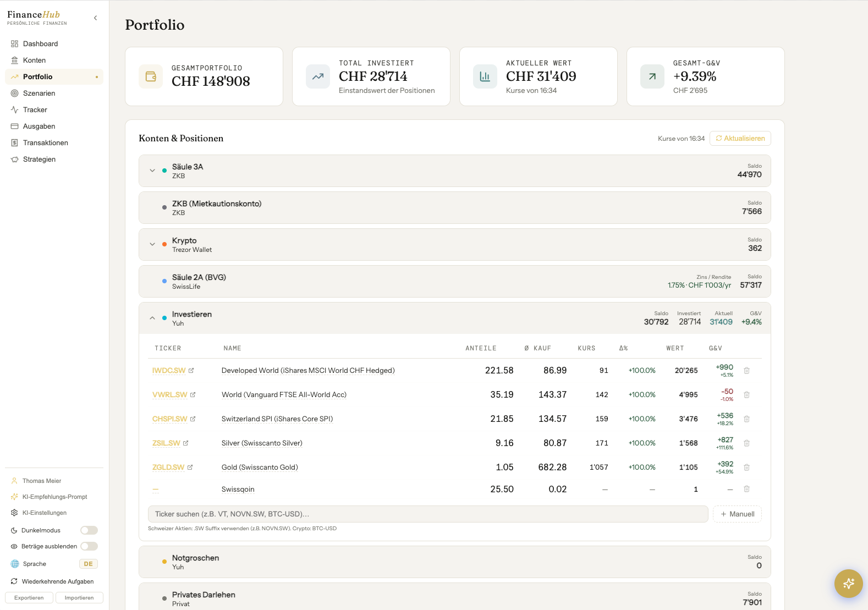Click the Silver (Swisscanto Silver) name
This screenshot has width=868, height=610.
click(x=262, y=443)
